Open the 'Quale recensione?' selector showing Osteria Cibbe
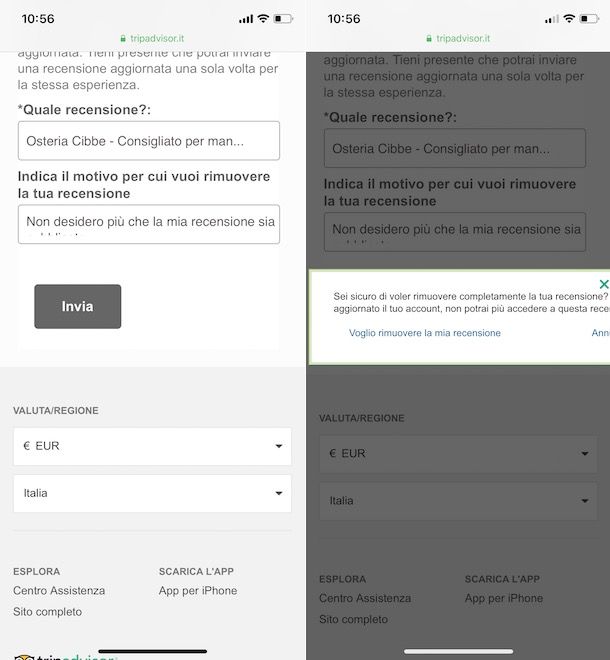This screenshot has width=610, height=660. pyautogui.click(x=149, y=141)
